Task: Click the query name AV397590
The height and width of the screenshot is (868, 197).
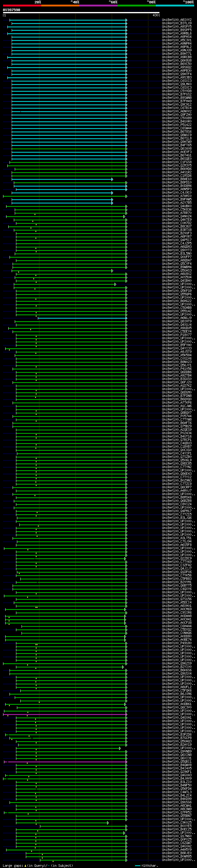Action: (x=11, y=10)
